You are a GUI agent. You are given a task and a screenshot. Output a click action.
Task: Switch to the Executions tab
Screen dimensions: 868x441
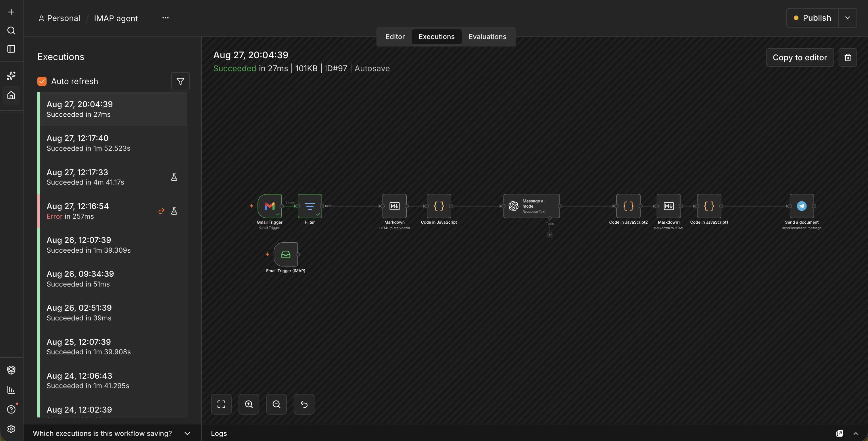[x=436, y=37]
